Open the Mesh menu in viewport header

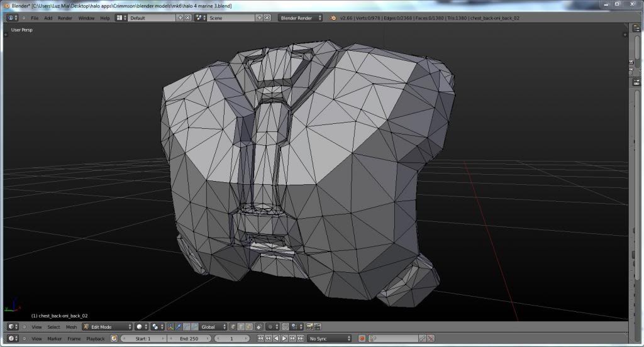[71, 327]
